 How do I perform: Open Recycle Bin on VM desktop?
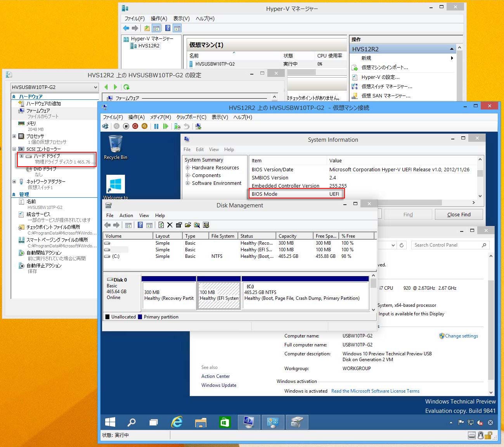pyautogui.click(x=115, y=147)
